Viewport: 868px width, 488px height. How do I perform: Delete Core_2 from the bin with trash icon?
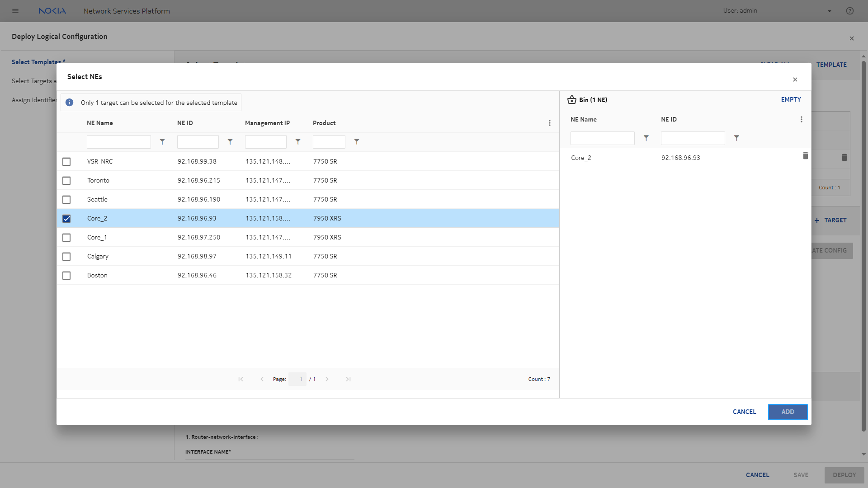805,156
